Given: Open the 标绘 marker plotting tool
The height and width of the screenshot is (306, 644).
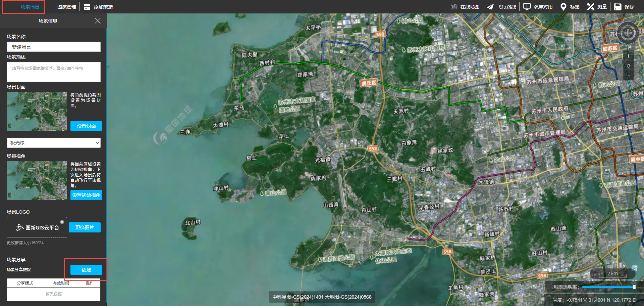Looking at the screenshot, I should (570, 7).
